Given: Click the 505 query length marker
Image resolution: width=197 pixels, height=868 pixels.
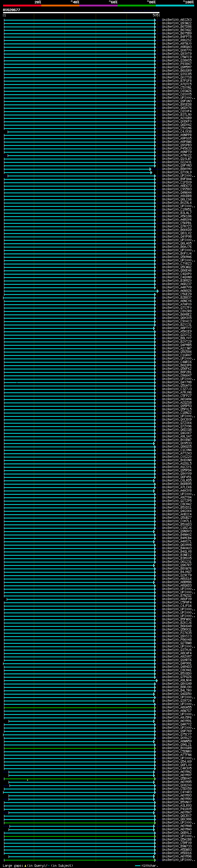Looking at the screenshot, I should click(x=155, y=15).
